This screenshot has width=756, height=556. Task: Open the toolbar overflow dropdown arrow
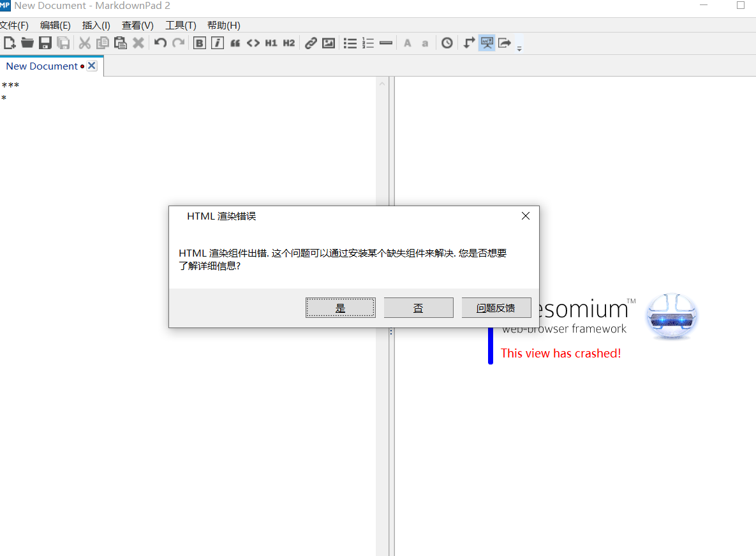pos(519,45)
